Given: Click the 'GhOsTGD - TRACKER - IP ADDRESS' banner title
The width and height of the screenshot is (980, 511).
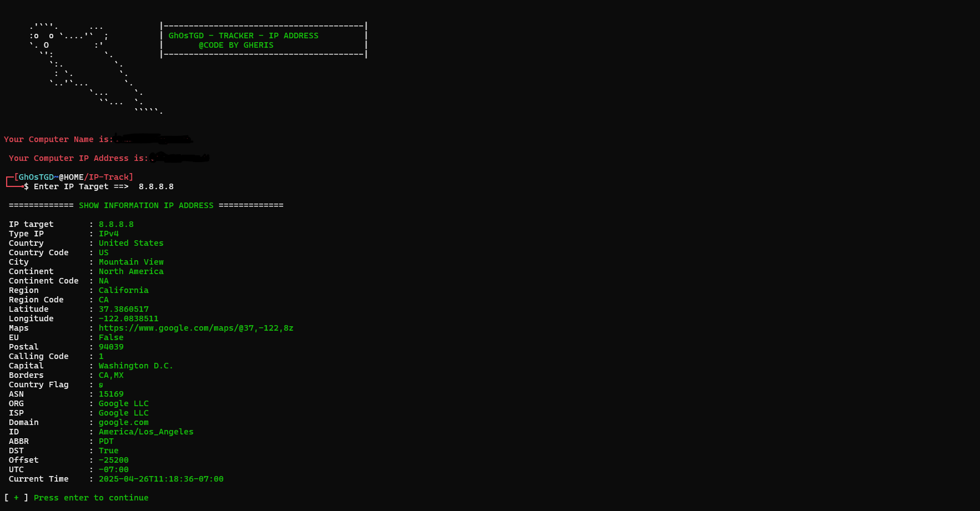Looking at the screenshot, I should tap(243, 36).
